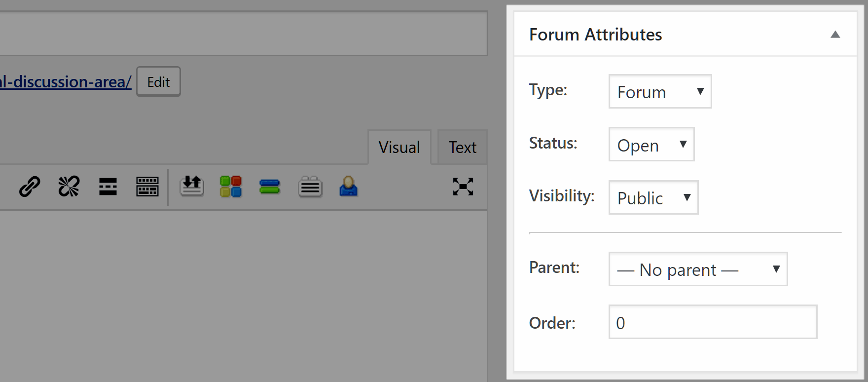The height and width of the screenshot is (382, 868).
Task: Enter distraction-free fullscreen writing mode
Action: tap(463, 187)
